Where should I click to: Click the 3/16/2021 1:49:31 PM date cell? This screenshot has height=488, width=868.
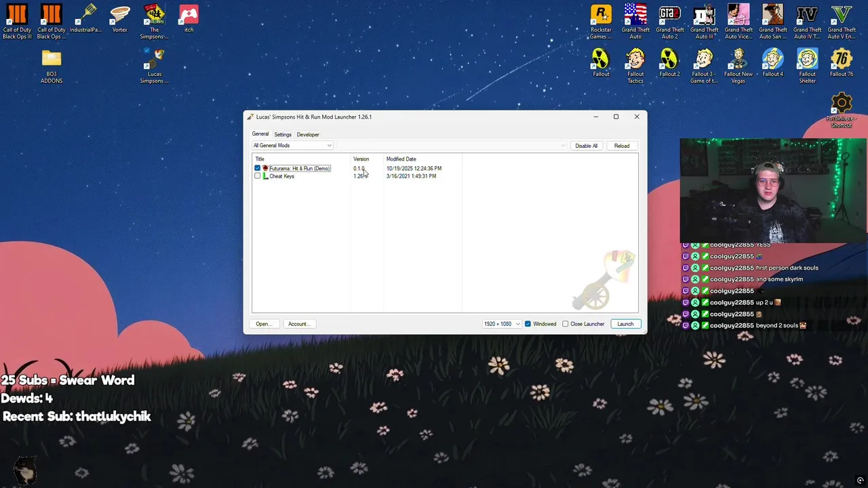[411, 176]
